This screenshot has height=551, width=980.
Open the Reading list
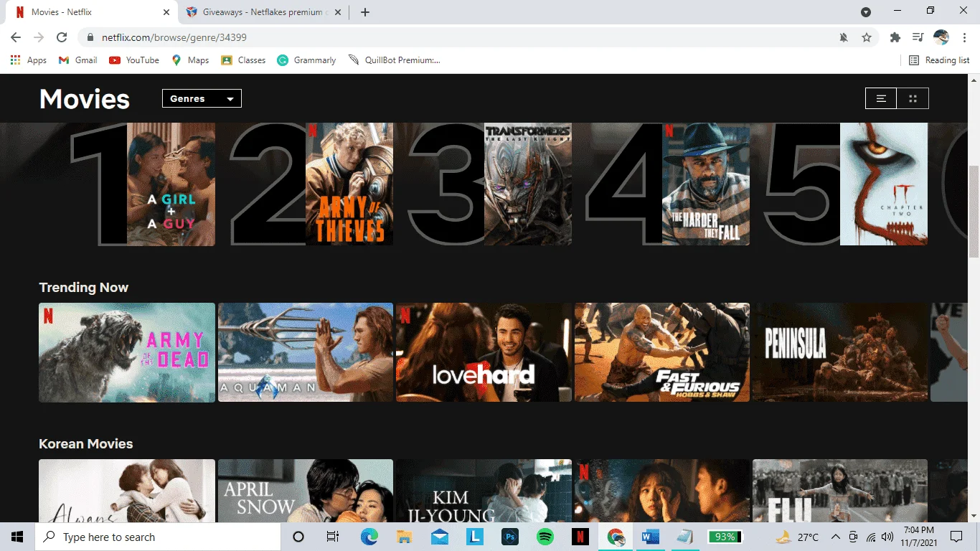939,60
